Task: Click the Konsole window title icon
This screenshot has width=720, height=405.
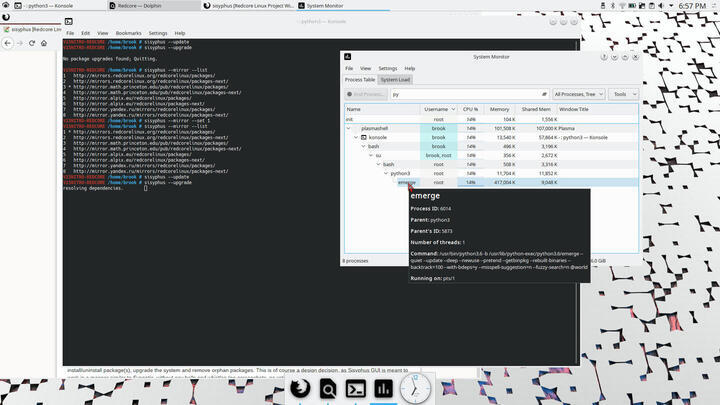Action: coord(68,21)
